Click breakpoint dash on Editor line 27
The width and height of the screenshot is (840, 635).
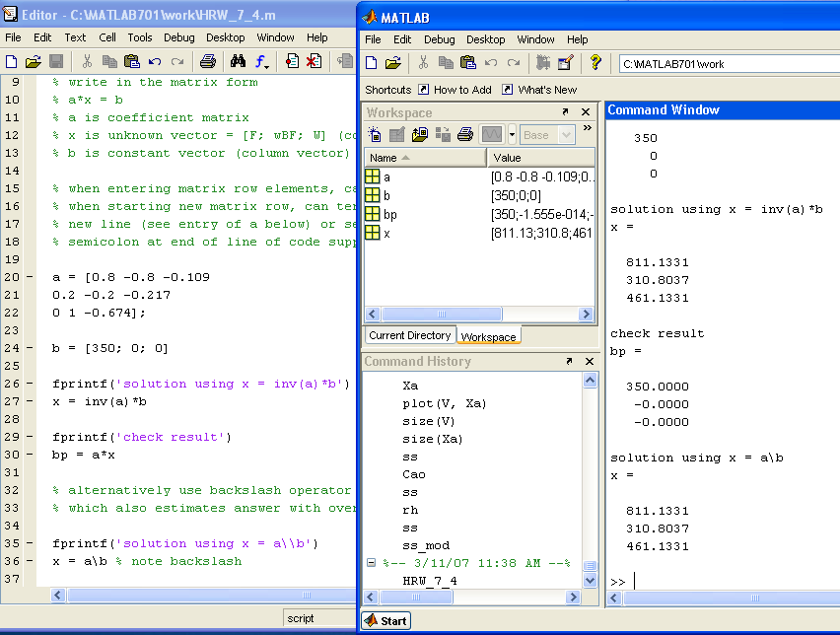[x=30, y=401]
